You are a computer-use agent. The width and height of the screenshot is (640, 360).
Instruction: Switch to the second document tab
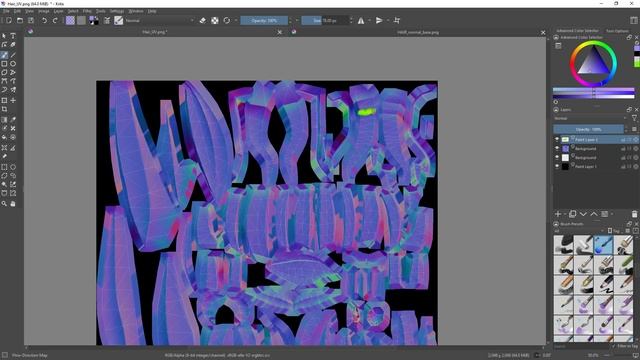coord(418,32)
